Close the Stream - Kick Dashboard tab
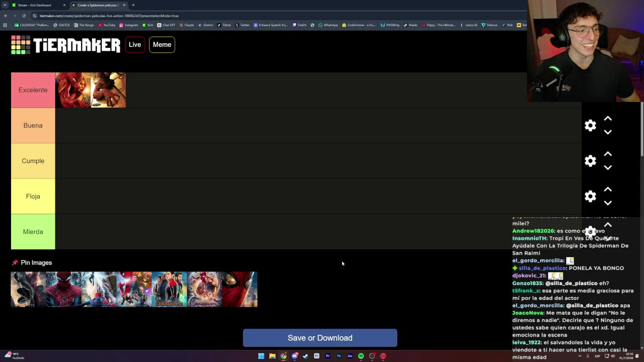This screenshot has width=644, height=362. (64, 5)
